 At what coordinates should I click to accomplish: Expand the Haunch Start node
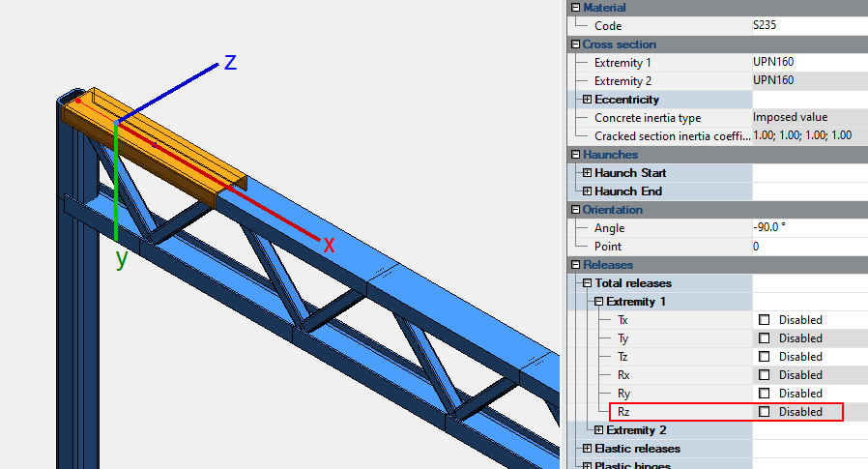[x=587, y=173]
